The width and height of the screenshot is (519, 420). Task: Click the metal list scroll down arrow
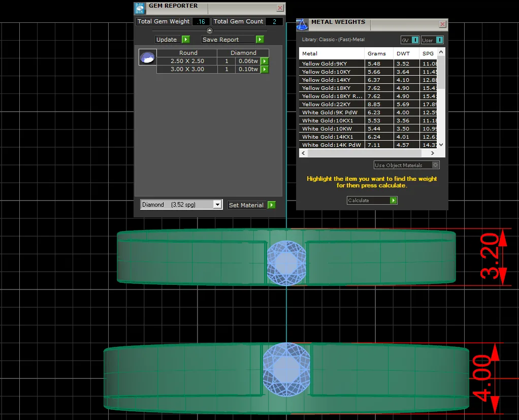(x=441, y=145)
